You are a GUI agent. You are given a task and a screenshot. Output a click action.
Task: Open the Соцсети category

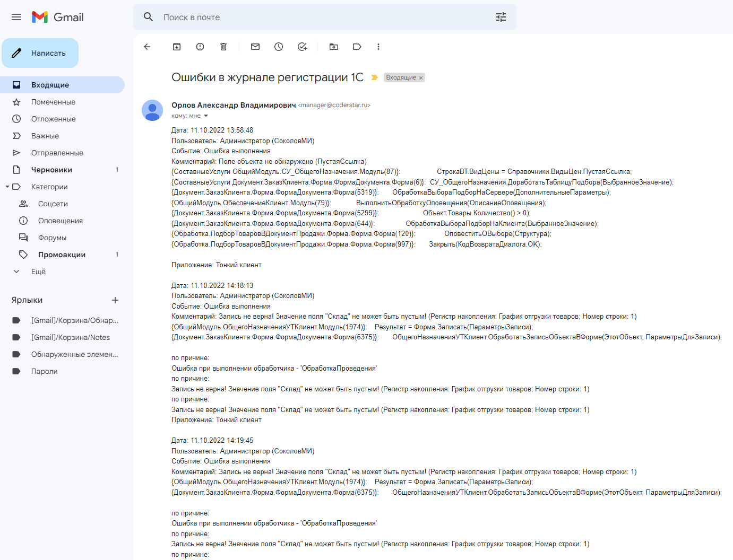[x=62, y=204]
